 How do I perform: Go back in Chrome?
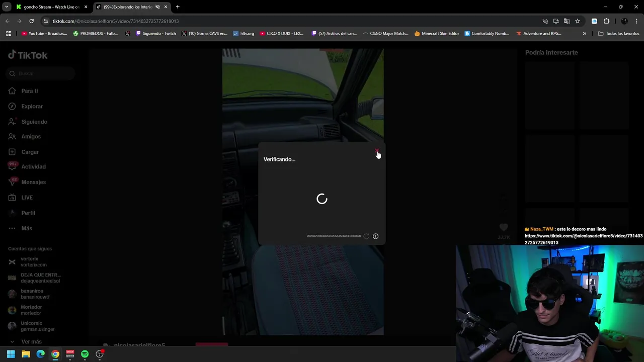pyautogui.click(x=8, y=21)
